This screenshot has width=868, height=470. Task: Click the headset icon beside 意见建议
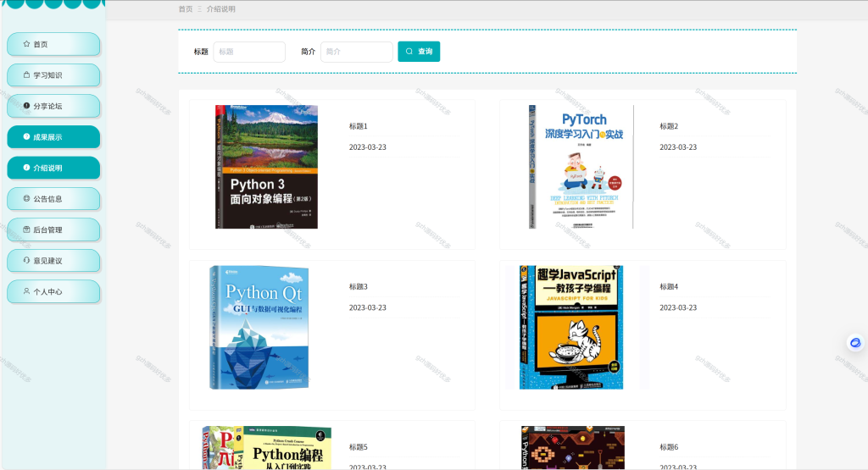[x=26, y=261]
